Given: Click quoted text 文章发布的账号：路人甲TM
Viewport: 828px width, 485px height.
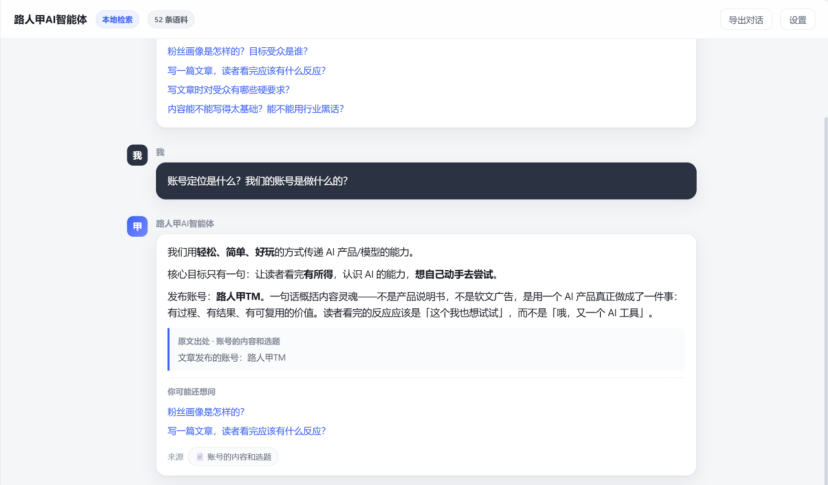Looking at the screenshot, I should (231, 358).
